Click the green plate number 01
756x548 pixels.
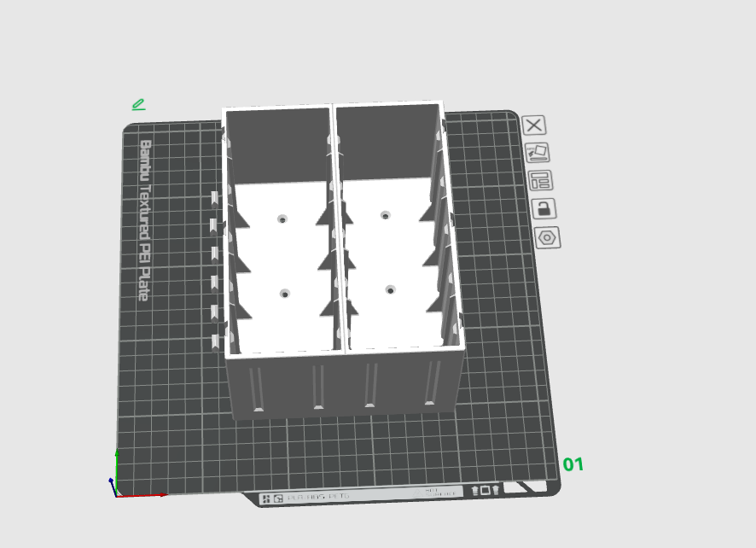click(x=573, y=464)
